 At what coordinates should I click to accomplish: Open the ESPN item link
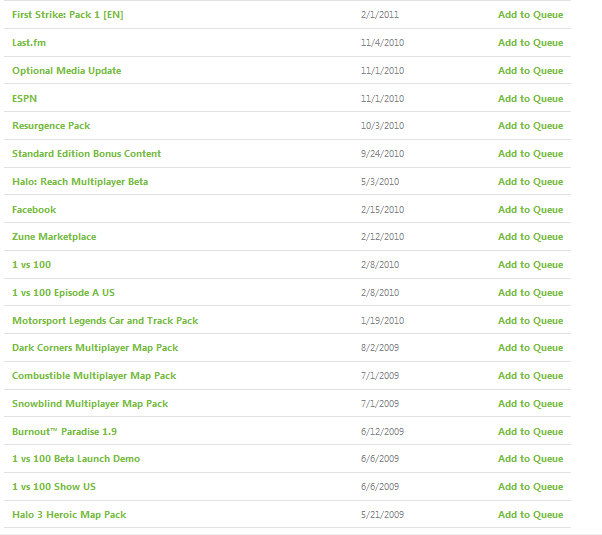pos(24,99)
